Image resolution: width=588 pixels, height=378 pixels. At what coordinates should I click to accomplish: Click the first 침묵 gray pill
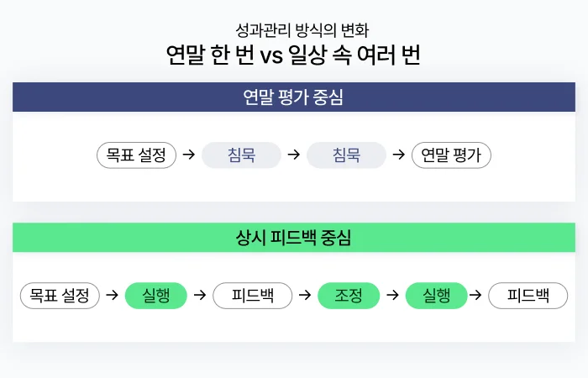[x=242, y=155]
